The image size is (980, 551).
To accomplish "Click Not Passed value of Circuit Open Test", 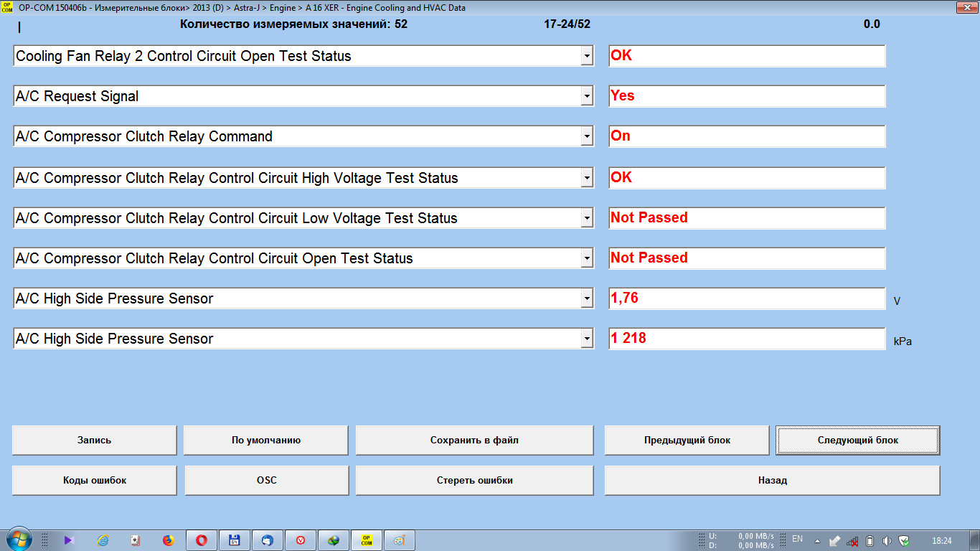I will [747, 258].
